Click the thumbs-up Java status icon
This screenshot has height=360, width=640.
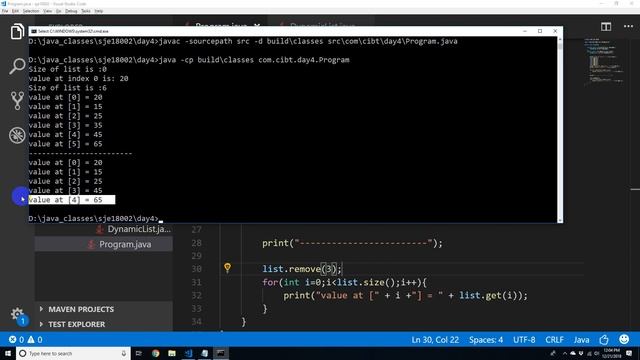tap(604, 340)
